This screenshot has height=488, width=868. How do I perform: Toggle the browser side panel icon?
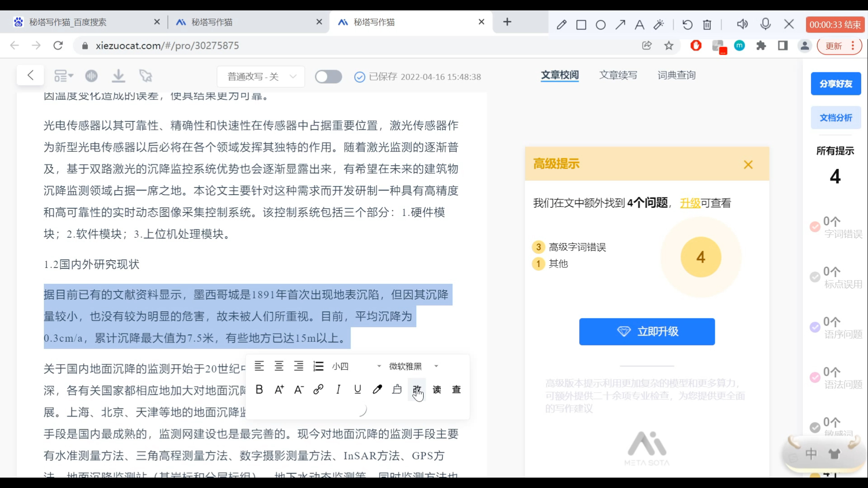click(x=783, y=46)
